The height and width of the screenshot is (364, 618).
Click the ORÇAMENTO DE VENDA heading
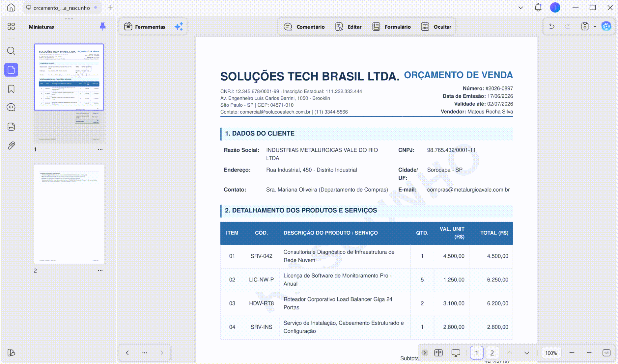(x=458, y=75)
